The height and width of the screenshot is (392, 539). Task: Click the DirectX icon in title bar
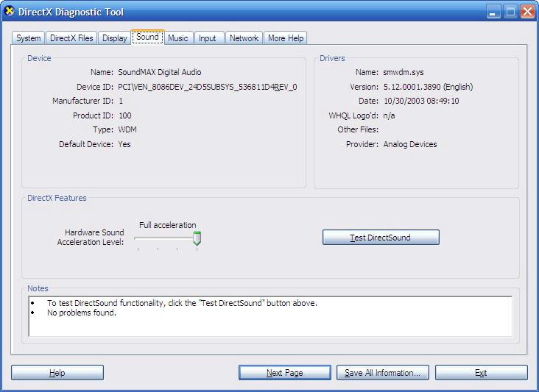pyautogui.click(x=10, y=11)
